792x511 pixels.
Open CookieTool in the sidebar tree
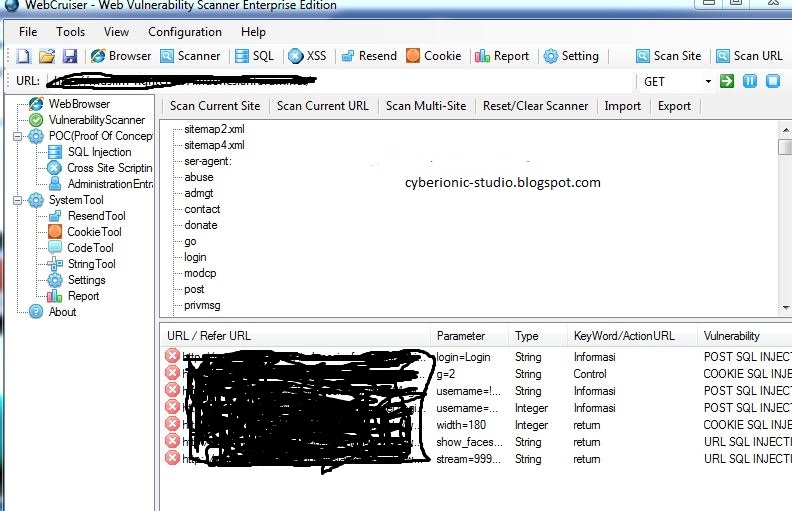point(94,232)
